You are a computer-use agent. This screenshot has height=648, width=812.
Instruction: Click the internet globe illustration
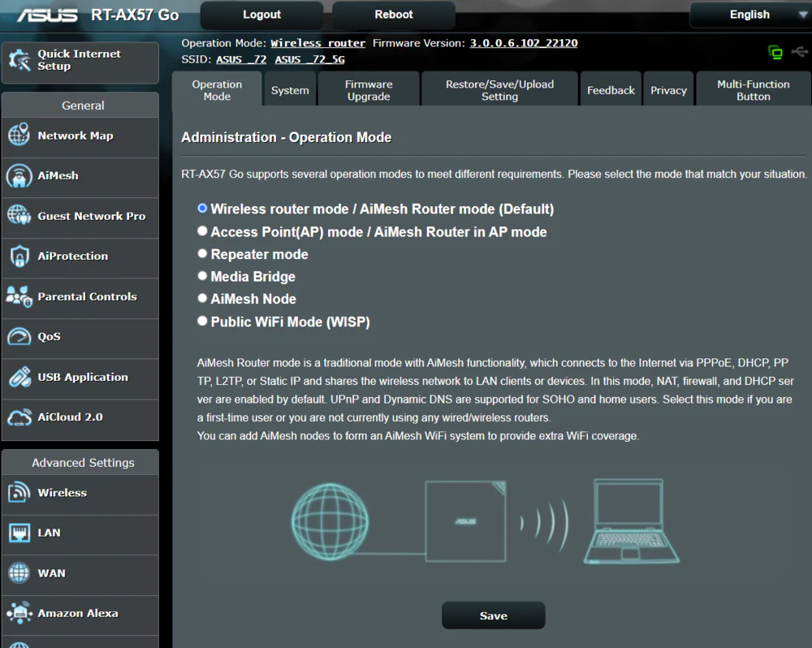point(330,521)
